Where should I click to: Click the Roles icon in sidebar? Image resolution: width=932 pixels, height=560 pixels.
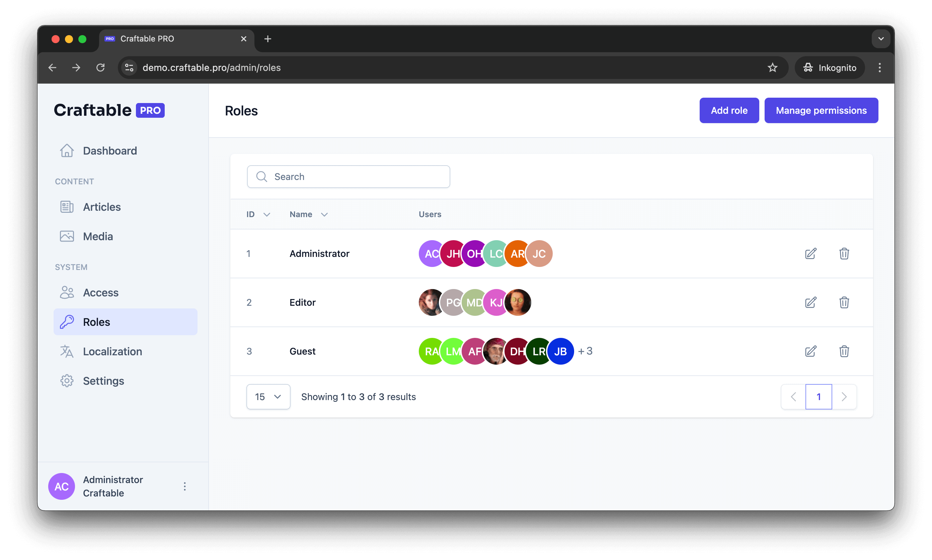[x=67, y=322]
